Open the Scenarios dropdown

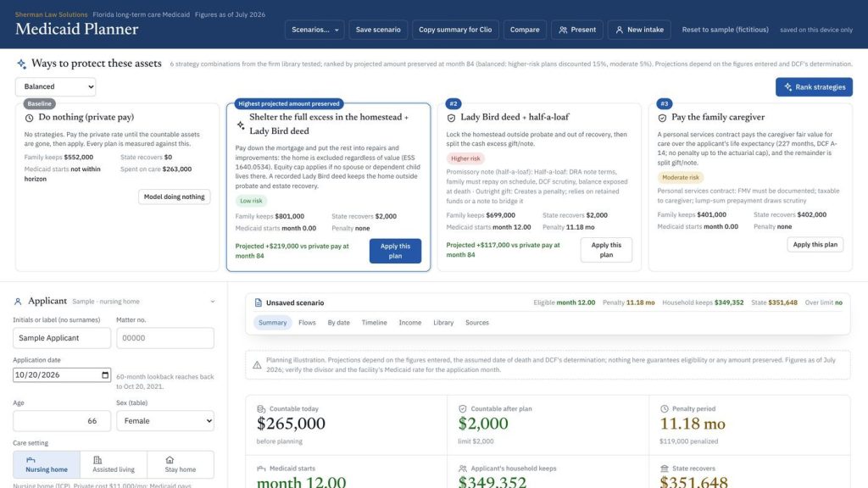click(314, 30)
